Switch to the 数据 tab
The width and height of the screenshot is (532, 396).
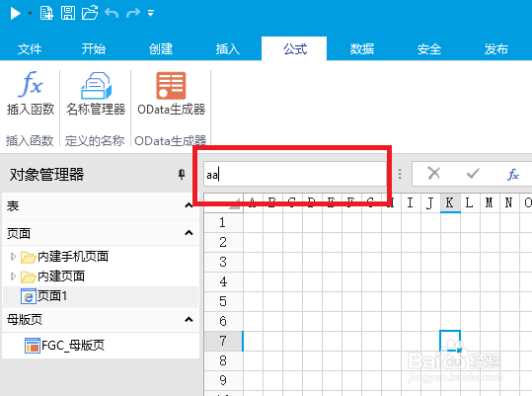pyautogui.click(x=362, y=48)
